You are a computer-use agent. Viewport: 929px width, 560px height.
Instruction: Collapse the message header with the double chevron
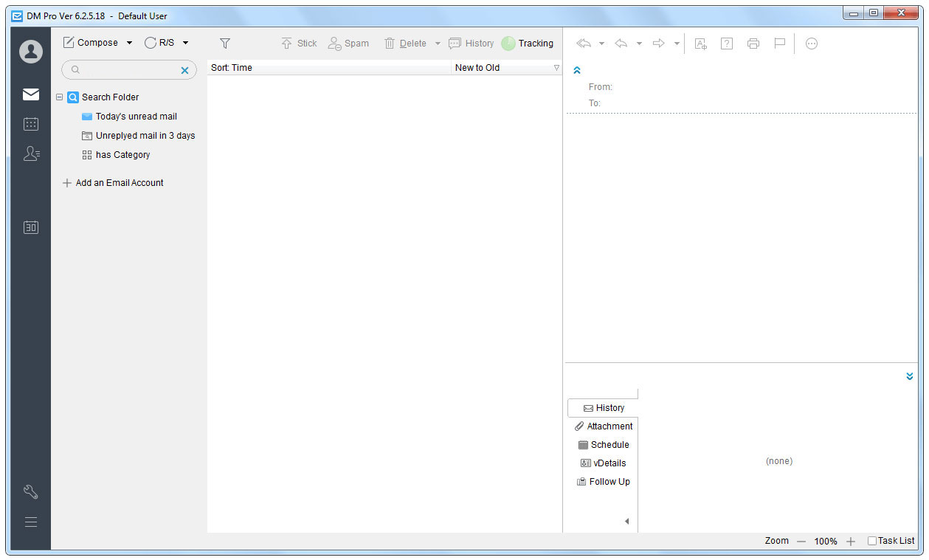coord(577,71)
